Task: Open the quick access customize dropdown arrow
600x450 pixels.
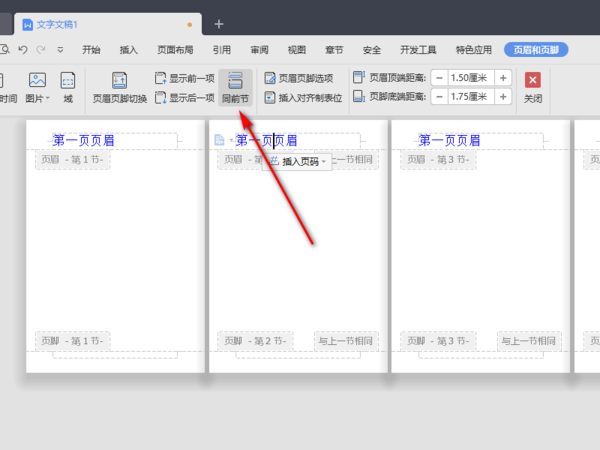Action: click(60, 50)
